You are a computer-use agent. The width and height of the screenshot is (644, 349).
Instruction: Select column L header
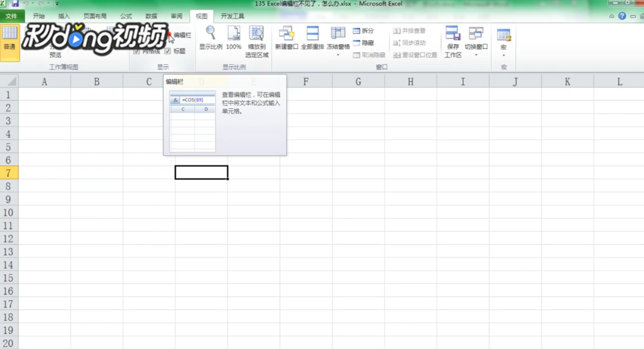pyautogui.click(x=619, y=81)
